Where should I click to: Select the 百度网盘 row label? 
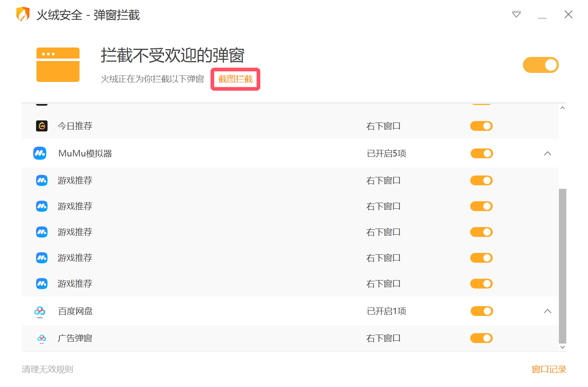pyautogui.click(x=75, y=311)
